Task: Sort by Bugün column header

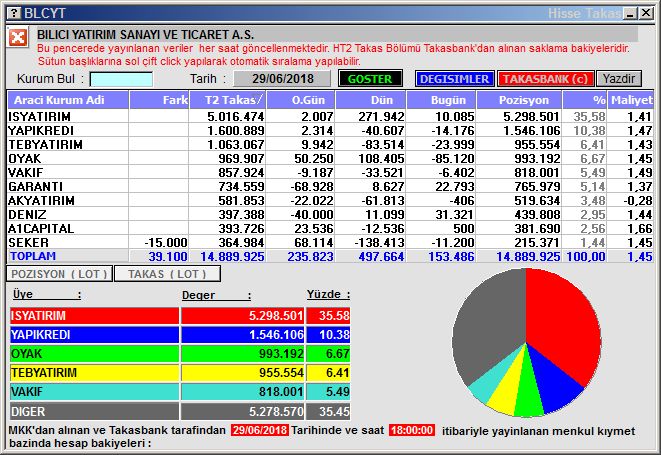Action: (x=441, y=100)
